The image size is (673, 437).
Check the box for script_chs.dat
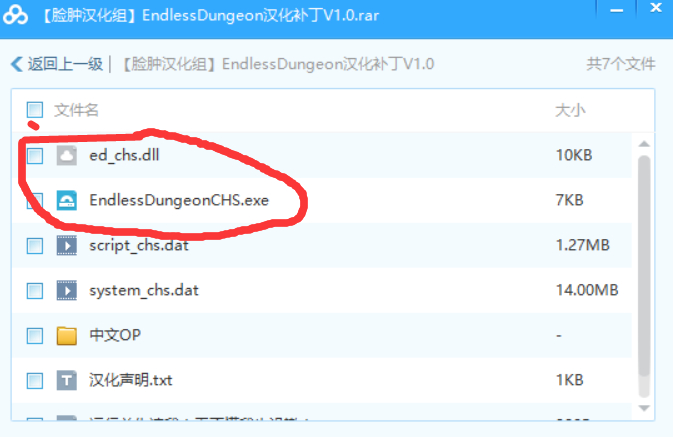coord(35,246)
